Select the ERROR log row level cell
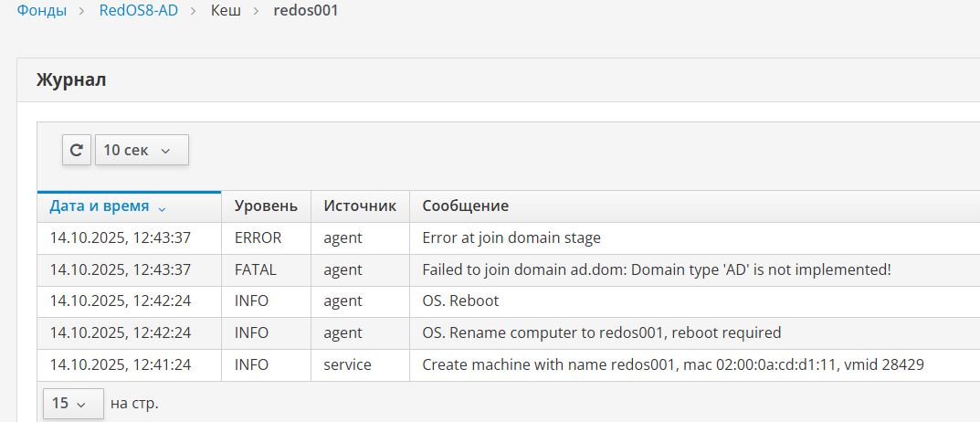 click(258, 238)
